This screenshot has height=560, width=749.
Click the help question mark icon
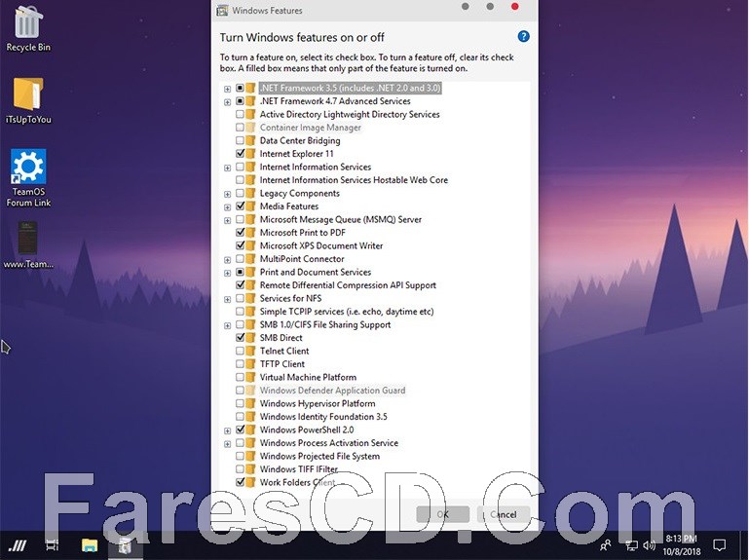point(523,36)
